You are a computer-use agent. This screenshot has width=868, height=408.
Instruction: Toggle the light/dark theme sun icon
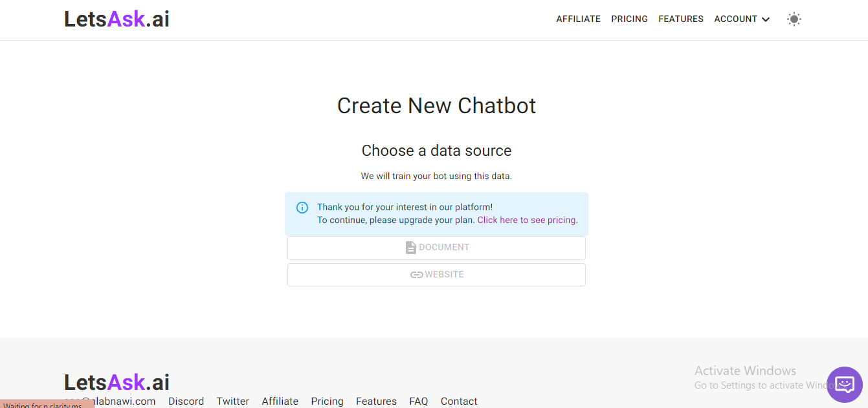coord(794,19)
